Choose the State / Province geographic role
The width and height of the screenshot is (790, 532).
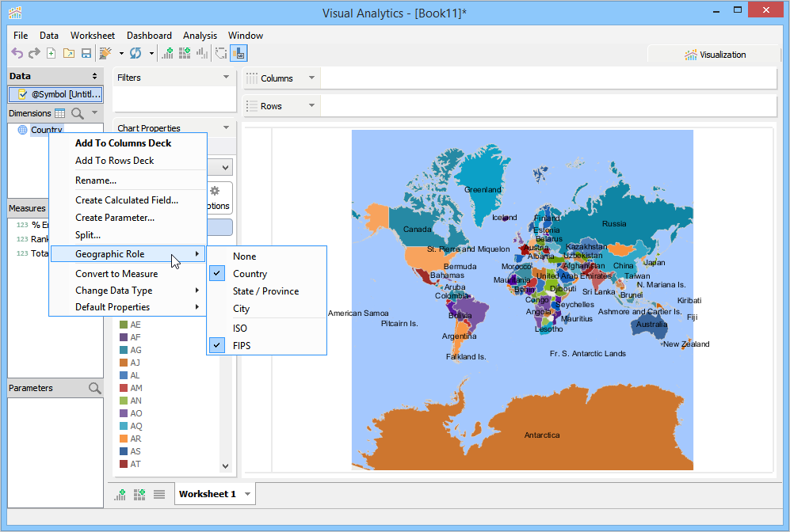tap(267, 291)
